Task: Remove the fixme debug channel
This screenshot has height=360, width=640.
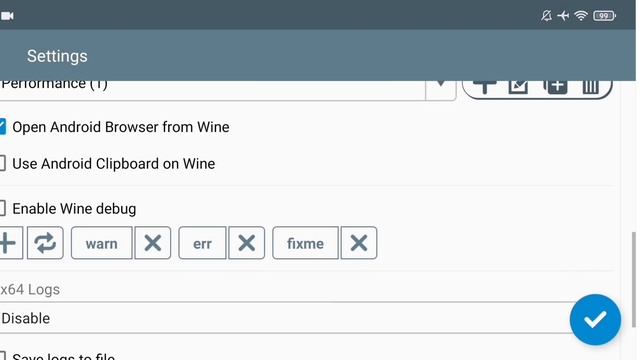Action: click(359, 243)
